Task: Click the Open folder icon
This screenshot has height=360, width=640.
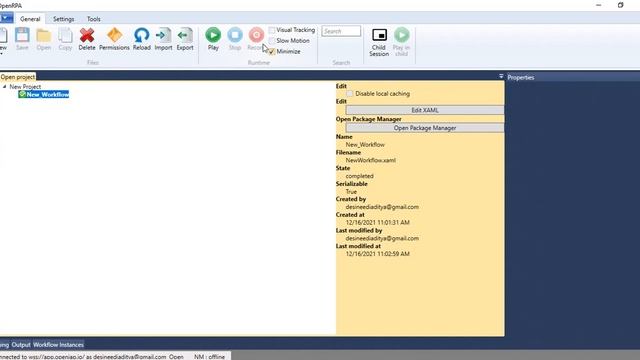Action: (x=44, y=39)
